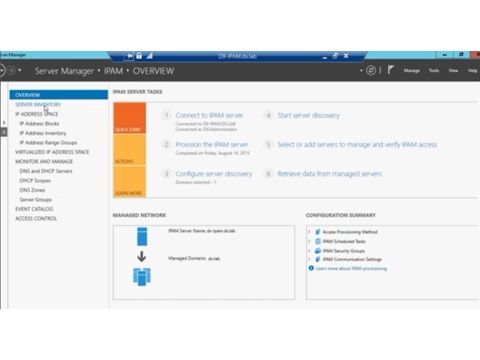Select VIRTUALIZED IP ADDRESS SPACE
The image size is (480, 360).
point(52,152)
